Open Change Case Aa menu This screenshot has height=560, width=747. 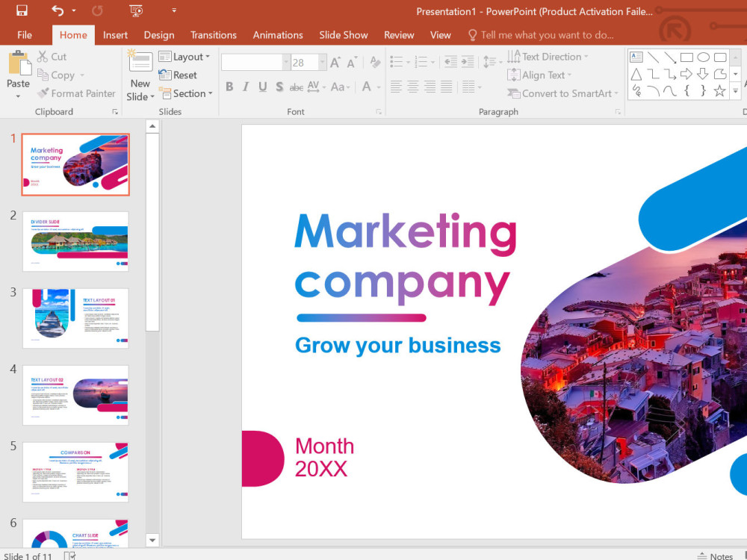[340, 87]
